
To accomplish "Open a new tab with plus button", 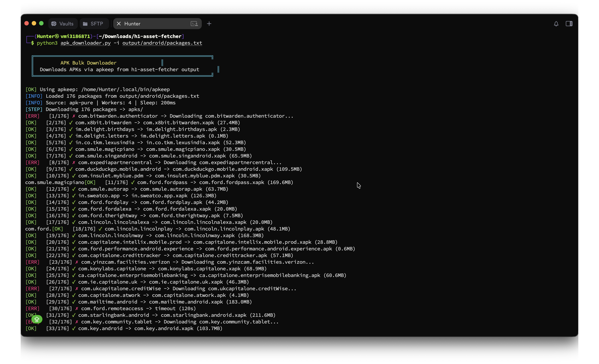I will pos(209,24).
